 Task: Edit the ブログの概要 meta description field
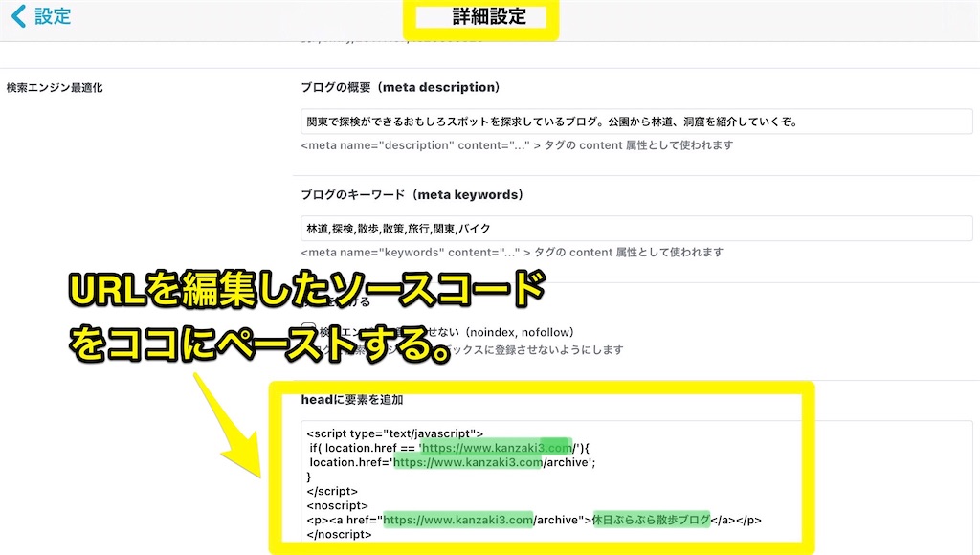click(x=636, y=122)
